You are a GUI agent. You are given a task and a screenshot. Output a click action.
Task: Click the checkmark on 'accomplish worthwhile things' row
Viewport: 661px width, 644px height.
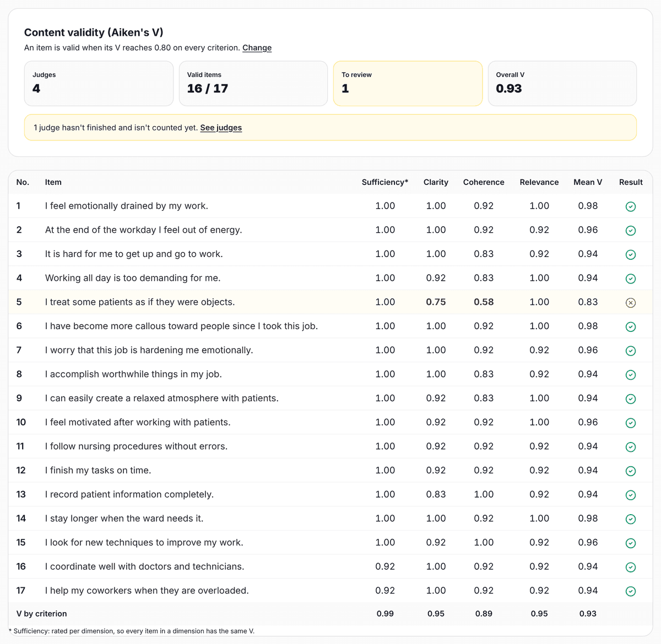pos(631,375)
